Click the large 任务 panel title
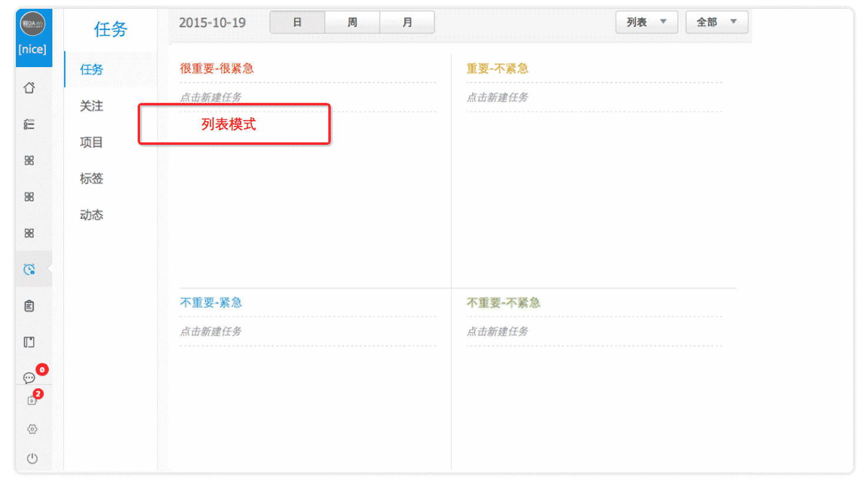 (111, 29)
